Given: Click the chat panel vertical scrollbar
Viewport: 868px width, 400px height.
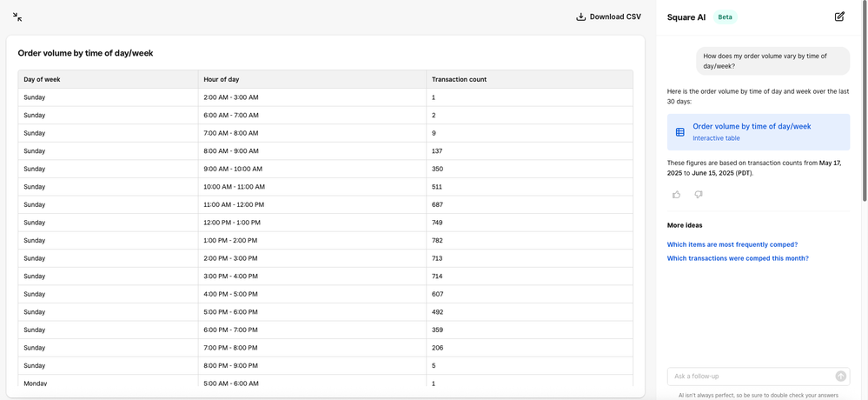Looking at the screenshot, I should [x=864, y=104].
